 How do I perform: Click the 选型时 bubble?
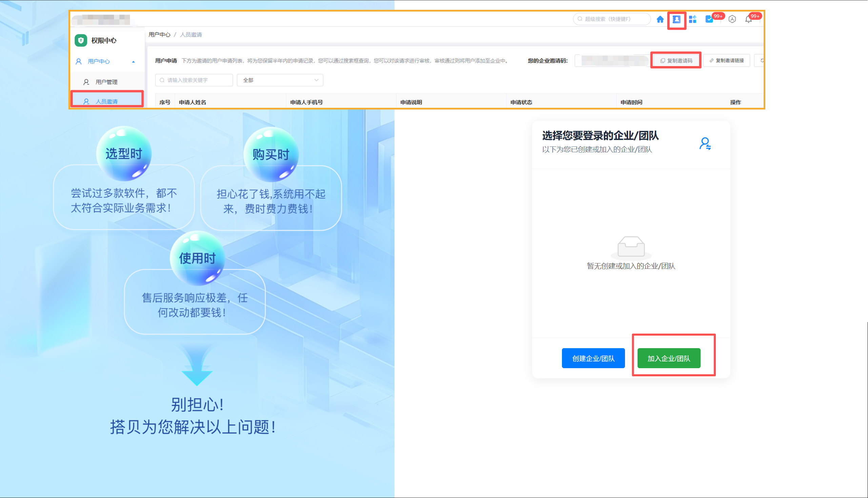pos(124,154)
